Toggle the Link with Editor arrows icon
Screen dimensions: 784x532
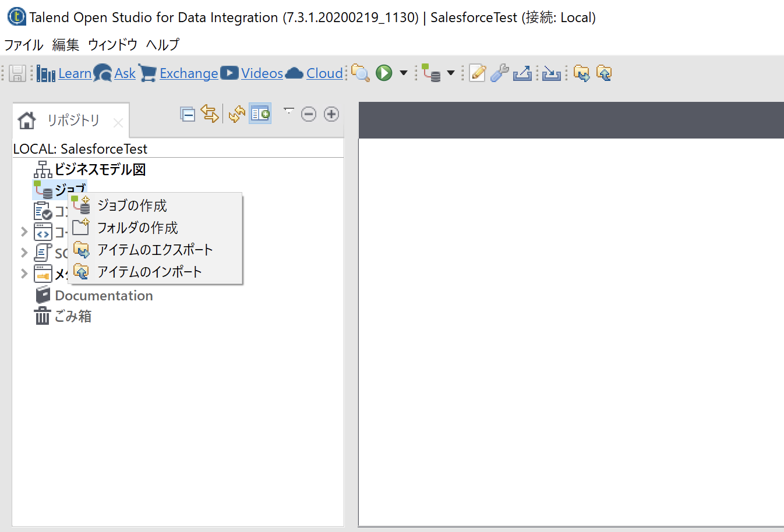tap(210, 114)
